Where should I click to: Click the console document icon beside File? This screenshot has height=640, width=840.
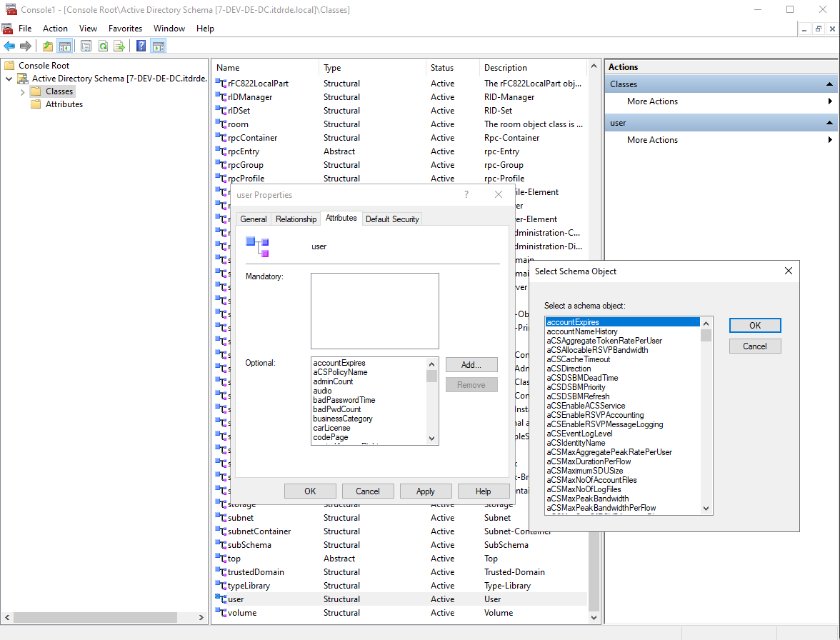pos(7,29)
